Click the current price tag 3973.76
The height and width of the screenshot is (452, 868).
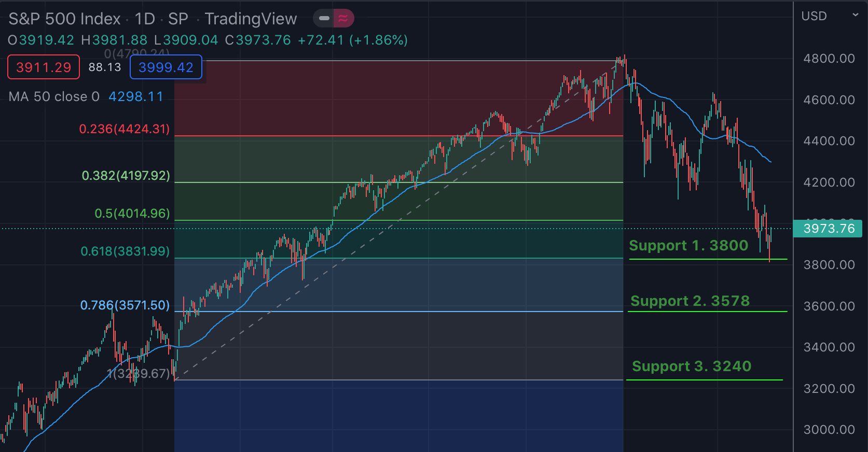[828, 229]
